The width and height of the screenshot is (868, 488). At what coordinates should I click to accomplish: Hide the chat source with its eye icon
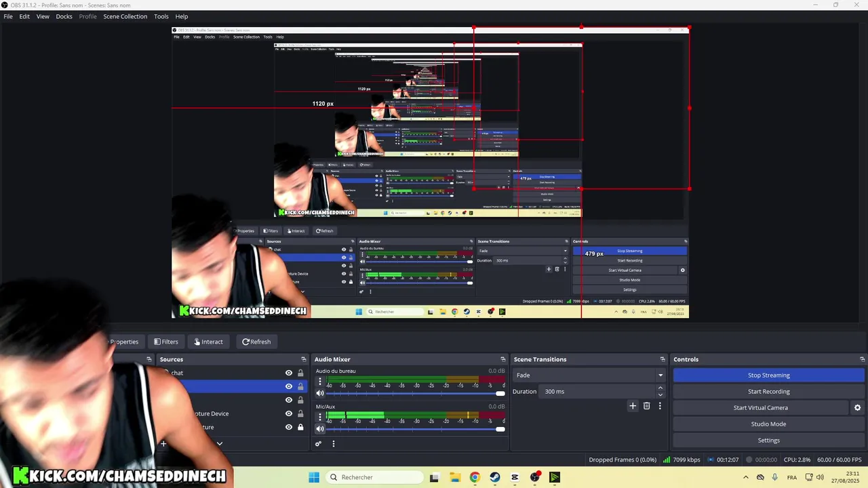(289, 373)
